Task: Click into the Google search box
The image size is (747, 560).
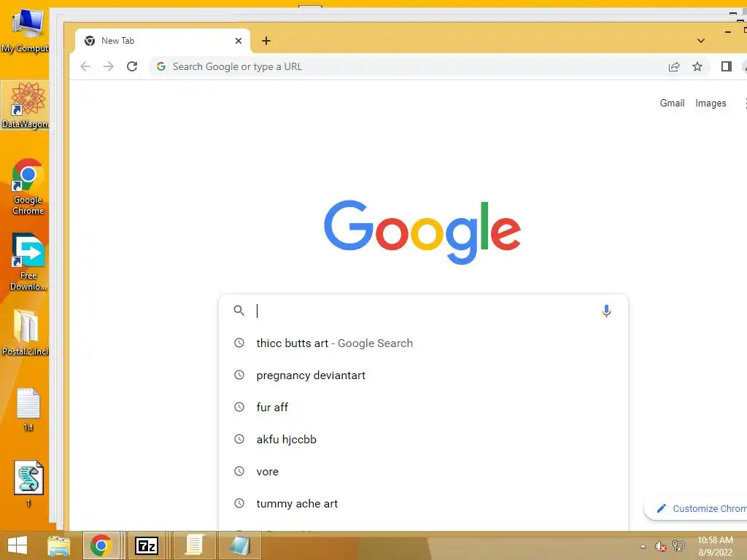Action: coord(424,311)
